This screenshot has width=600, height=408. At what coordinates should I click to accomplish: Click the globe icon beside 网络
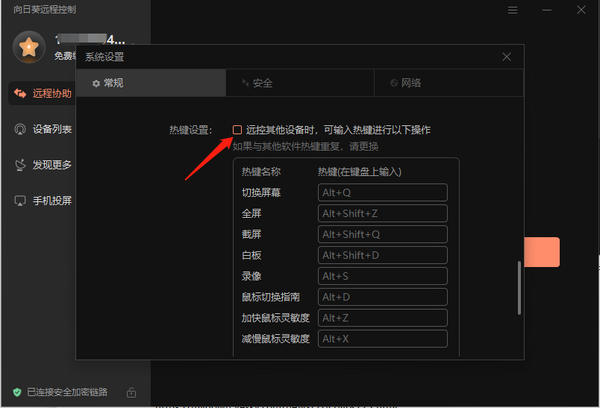394,83
